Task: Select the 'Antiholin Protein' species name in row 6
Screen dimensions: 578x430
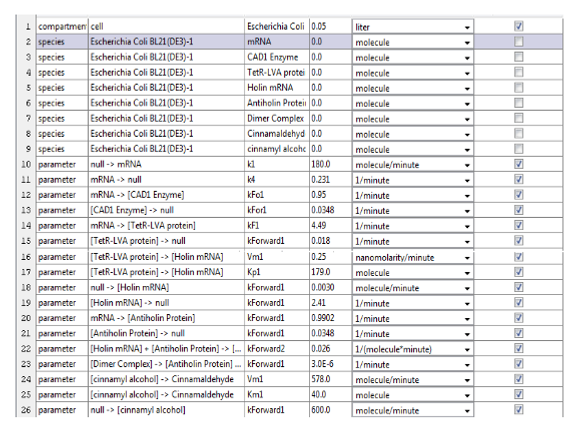Action: (x=277, y=103)
